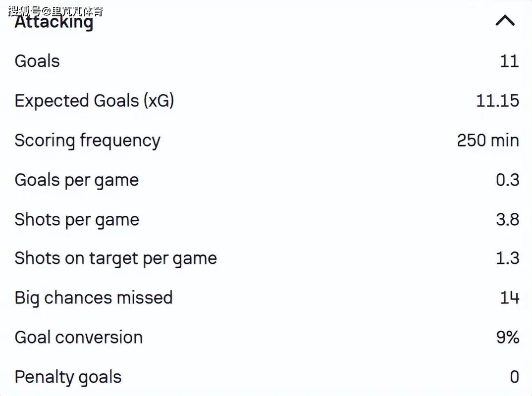Select the Big chances missed row
This screenshot has height=396, width=532.
pyautogui.click(x=266, y=297)
